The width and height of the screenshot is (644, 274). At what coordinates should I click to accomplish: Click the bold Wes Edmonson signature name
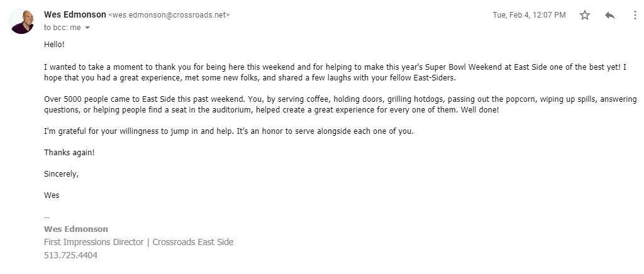[75, 229]
